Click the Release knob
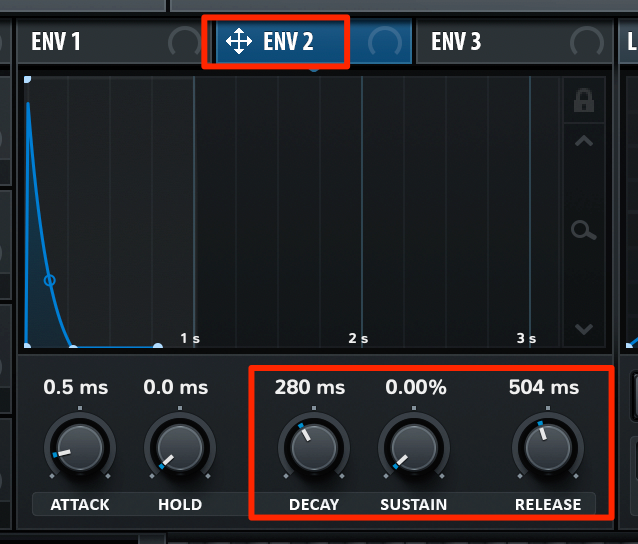Image resolution: width=638 pixels, height=544 pixels. pos(548,447)
